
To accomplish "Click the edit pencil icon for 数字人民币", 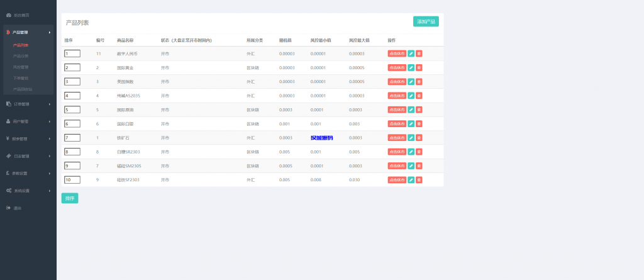I will click(411, 53).
